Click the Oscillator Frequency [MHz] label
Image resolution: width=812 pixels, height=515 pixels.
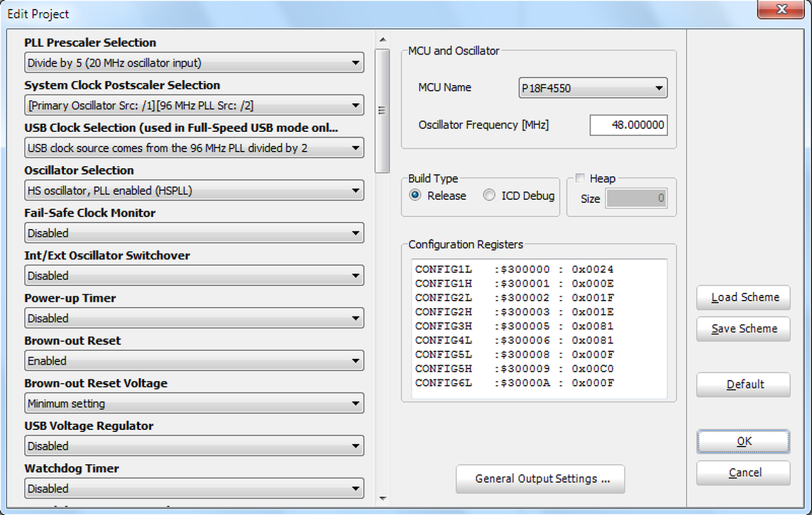tap(483, 125)
